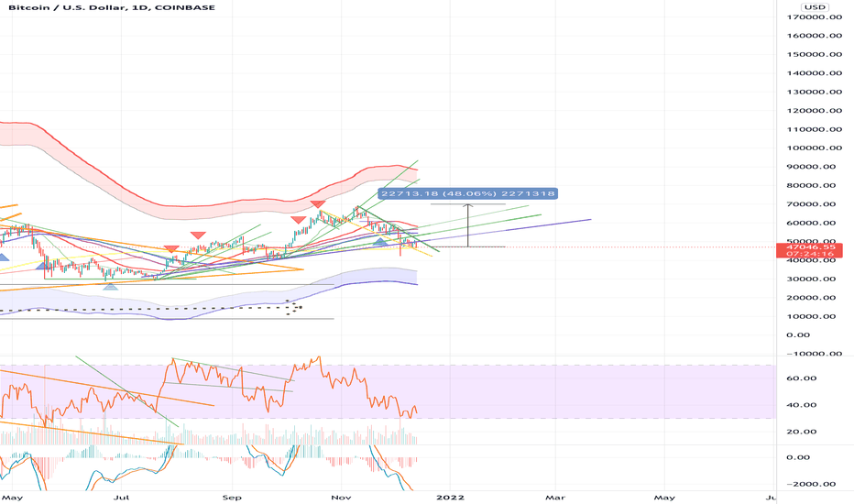Click the 150000.00 price axis label
Image resolution: width=854 pixels, height=504 pixels.
coord(815,54)
